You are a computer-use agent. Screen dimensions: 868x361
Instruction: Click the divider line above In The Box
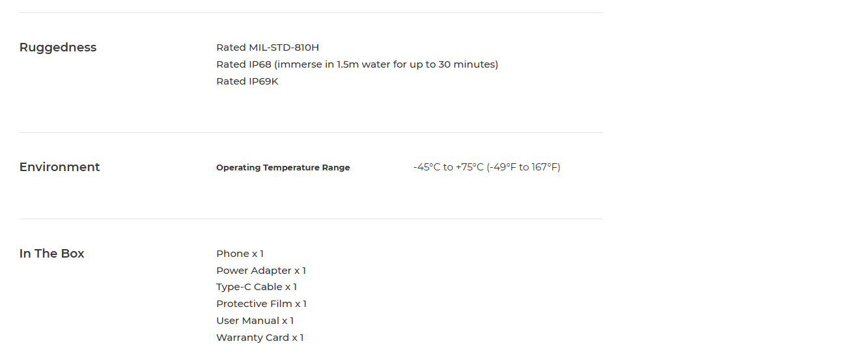point(311,219)
